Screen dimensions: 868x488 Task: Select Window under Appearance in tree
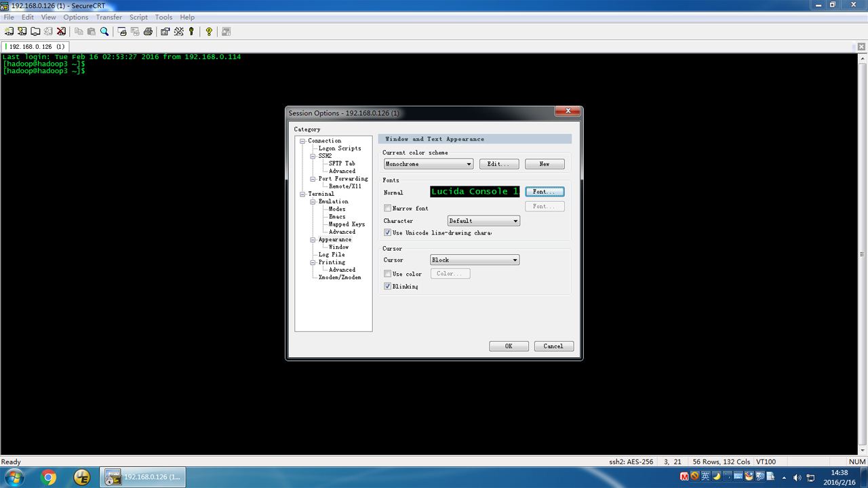tap(338, 247)
